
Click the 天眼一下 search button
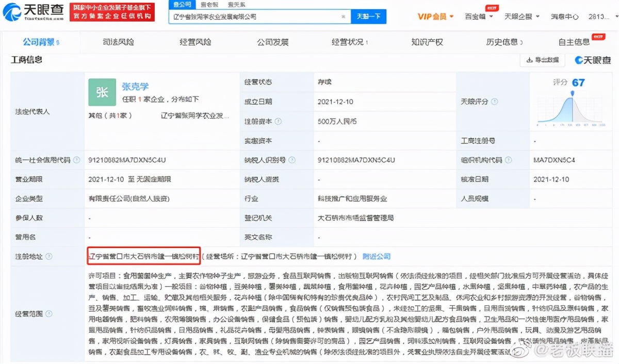coord(368,16)
